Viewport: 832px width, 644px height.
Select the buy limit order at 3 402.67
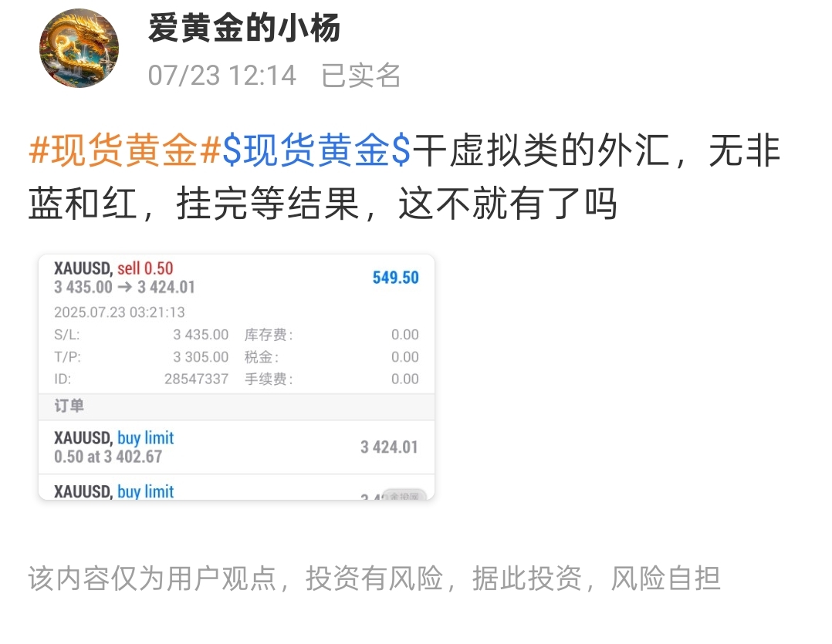coord(237,447)
